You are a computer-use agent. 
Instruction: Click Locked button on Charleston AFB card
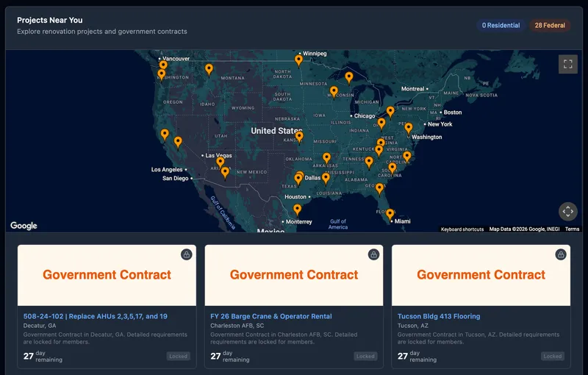click(365, 356)
